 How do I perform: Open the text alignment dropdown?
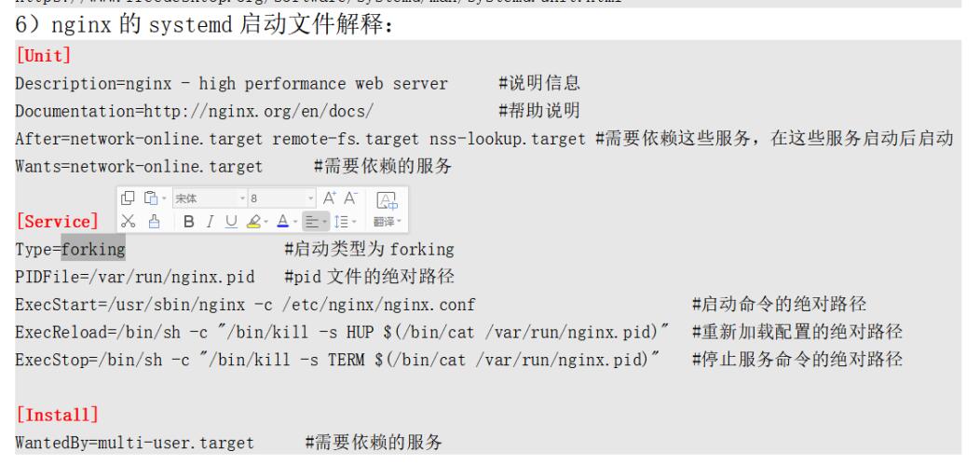click(325, 221)
